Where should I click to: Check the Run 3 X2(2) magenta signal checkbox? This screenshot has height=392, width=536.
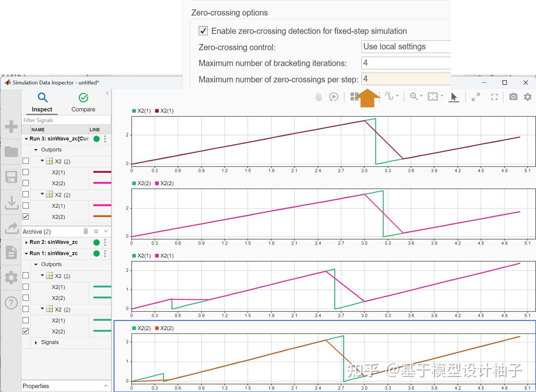pos(26,183)
